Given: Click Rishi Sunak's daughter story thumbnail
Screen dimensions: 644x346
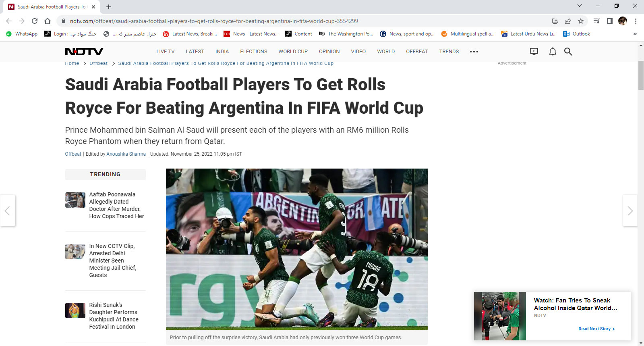Looking at the screenshot, I should (x=75, y=311).
